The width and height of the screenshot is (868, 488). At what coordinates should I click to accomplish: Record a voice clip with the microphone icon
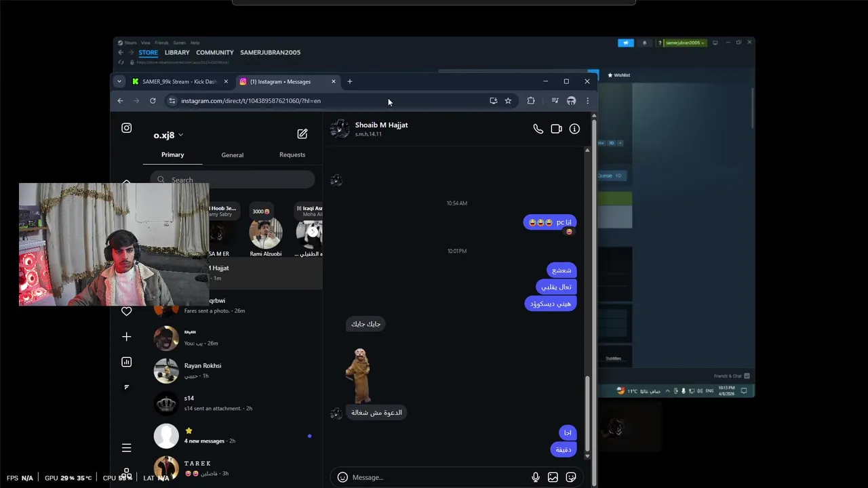point(536,477)
